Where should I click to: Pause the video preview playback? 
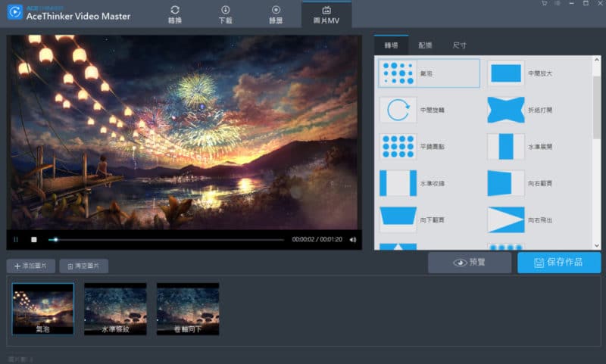(x=15, y=240)
